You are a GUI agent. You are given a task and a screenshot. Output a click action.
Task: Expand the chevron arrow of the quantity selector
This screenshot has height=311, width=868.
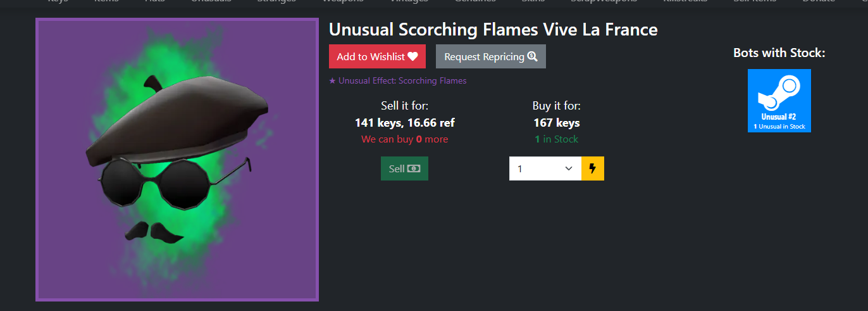pos(568,168)
